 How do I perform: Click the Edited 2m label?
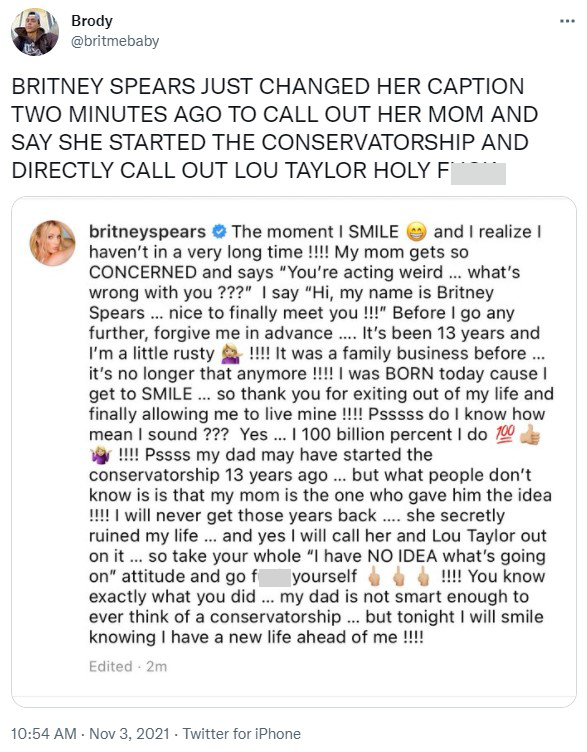(128, 666)
